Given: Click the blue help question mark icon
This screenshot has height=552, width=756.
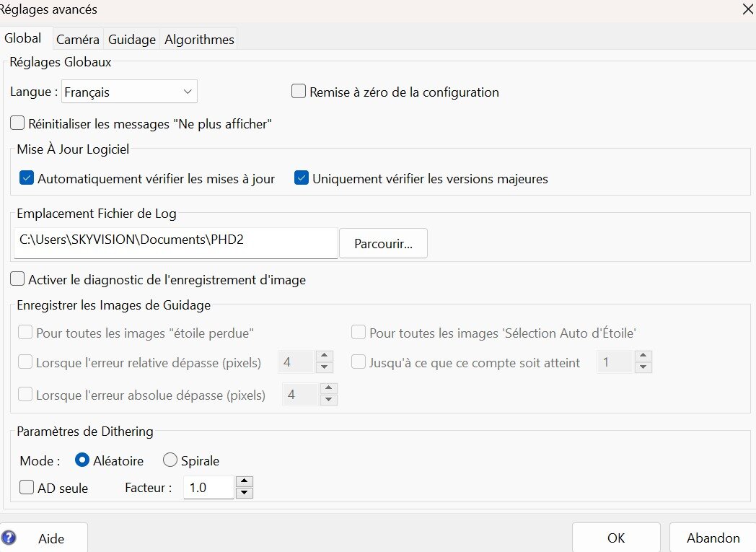Looking at the screenshot, I should (9, 538).
